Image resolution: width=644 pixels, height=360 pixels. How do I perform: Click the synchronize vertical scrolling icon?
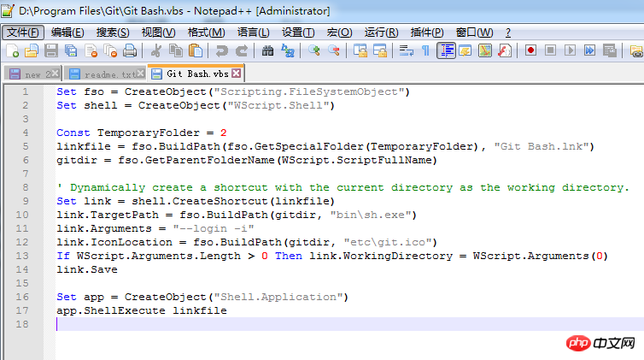[360, 51]
